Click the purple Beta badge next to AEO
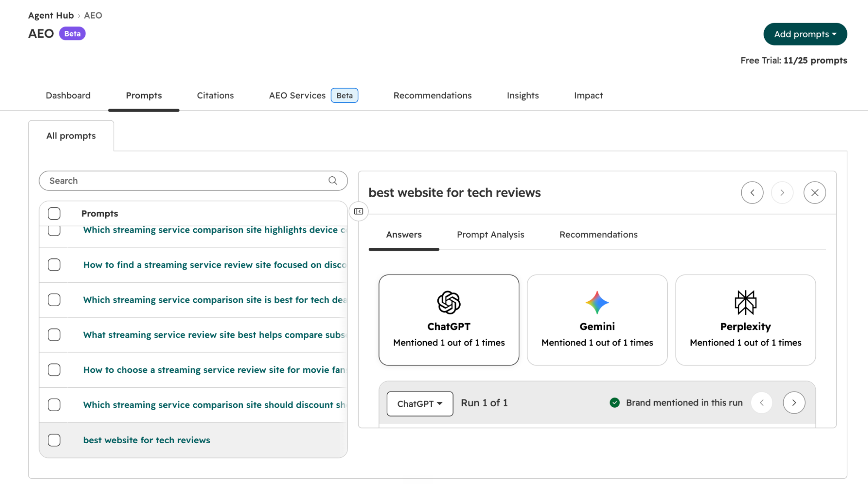868x484 pixels. point(72,33)
